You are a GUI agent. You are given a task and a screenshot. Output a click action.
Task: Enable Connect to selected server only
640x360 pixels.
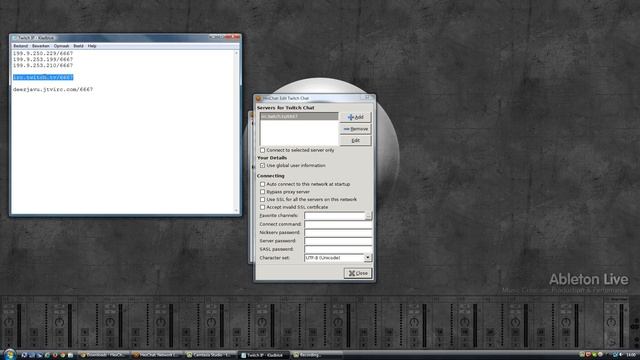pos(262,150)
